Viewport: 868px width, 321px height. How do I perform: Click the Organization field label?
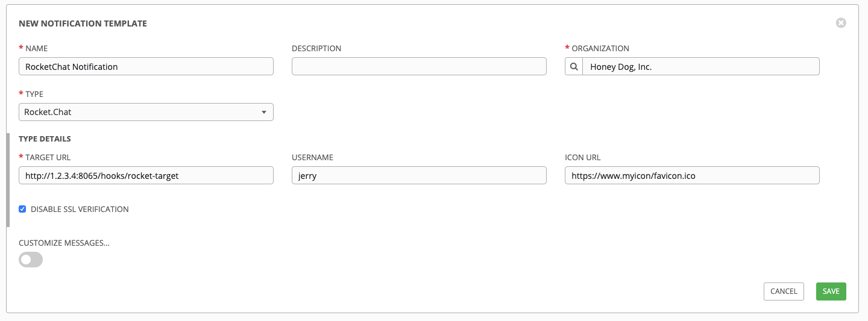tap(600, 49)
